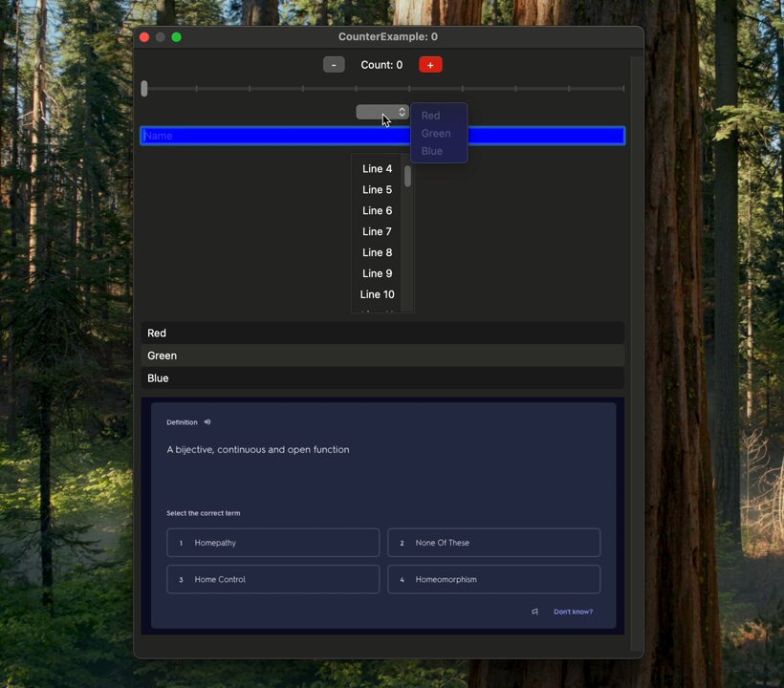The image size is (784, 688).
Task: Select Line 5 in the scroll list
Action: point(377,190)
